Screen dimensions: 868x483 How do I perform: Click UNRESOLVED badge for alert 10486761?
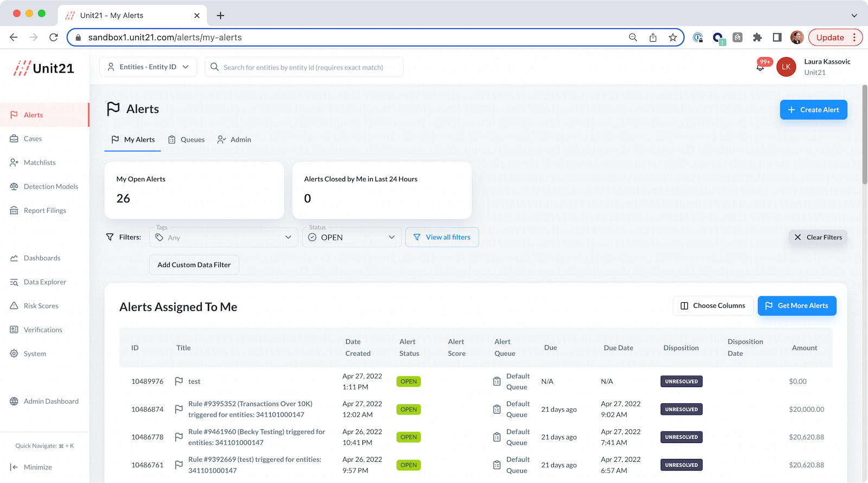pos(681,465)
